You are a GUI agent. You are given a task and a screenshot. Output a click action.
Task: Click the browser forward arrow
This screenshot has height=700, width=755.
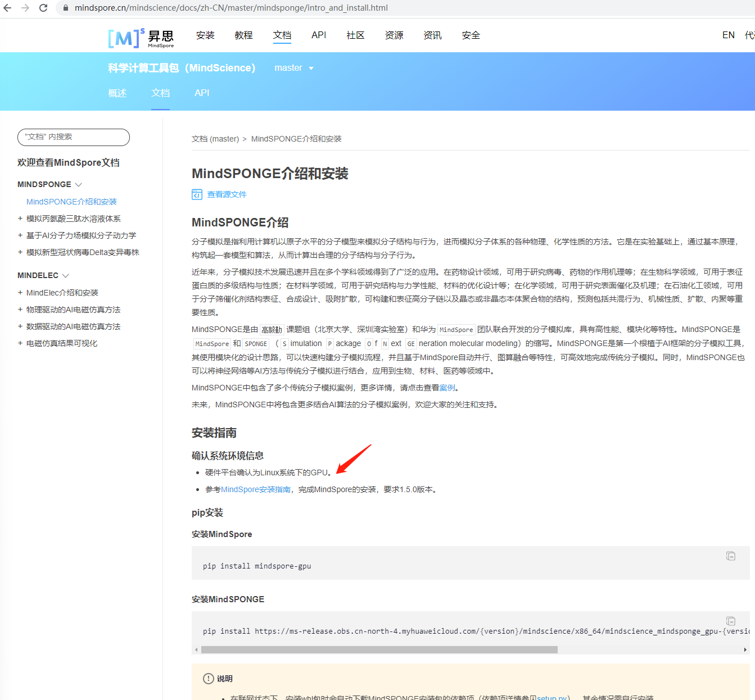point(25,8)
